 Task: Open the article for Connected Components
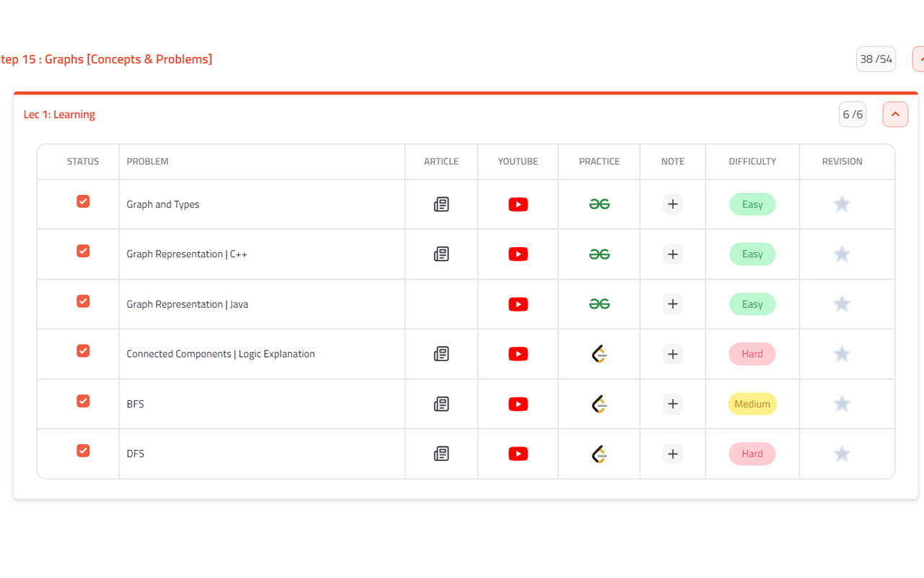[x=441, y=354]
